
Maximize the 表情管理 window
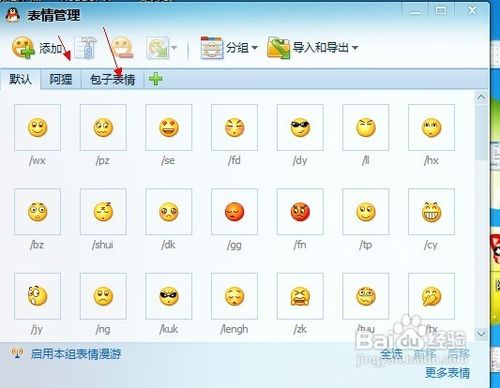coord(441,11)
